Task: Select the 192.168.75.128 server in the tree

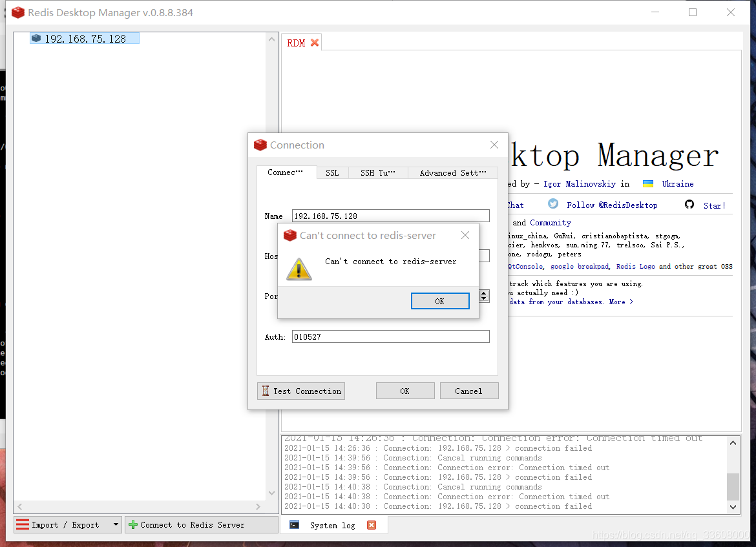Action: click(85, 39)
